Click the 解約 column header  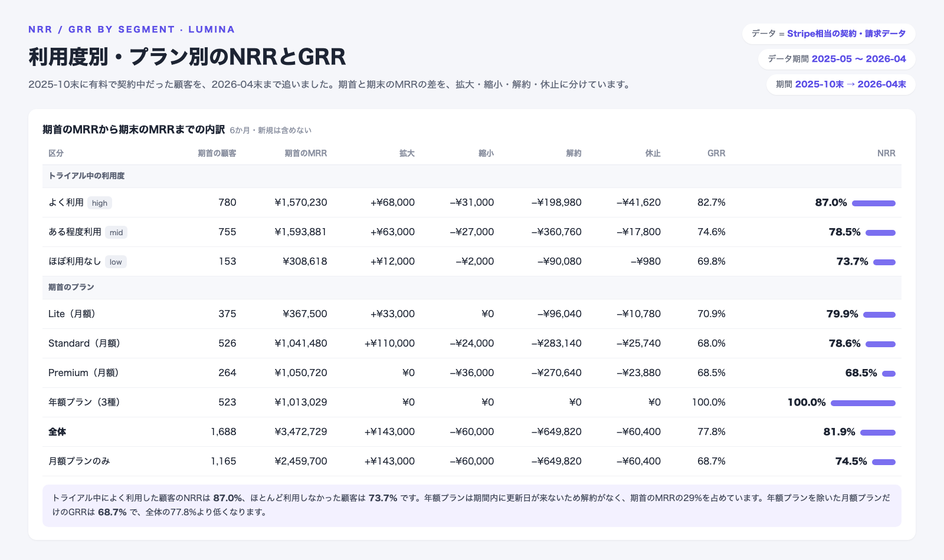[573, 153]
